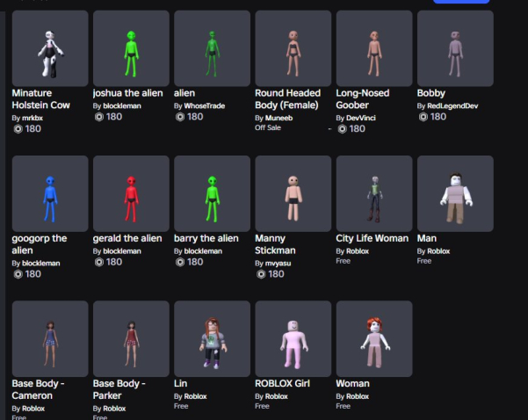Image resolution: width=528 pixels, height=420 pixels.
Task: Open DevVinci creator link
Action: [x=364, y=117]
